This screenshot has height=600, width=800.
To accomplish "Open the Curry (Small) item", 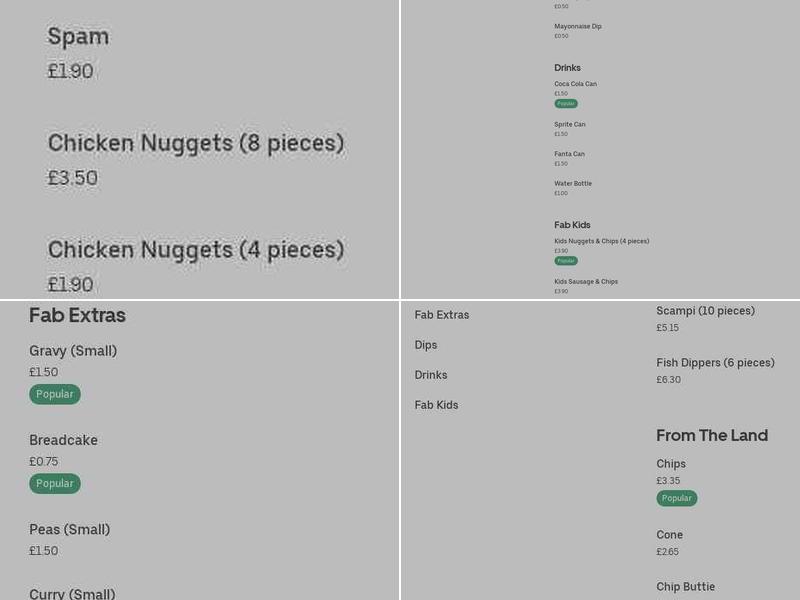I will click(x=72, y=593).
